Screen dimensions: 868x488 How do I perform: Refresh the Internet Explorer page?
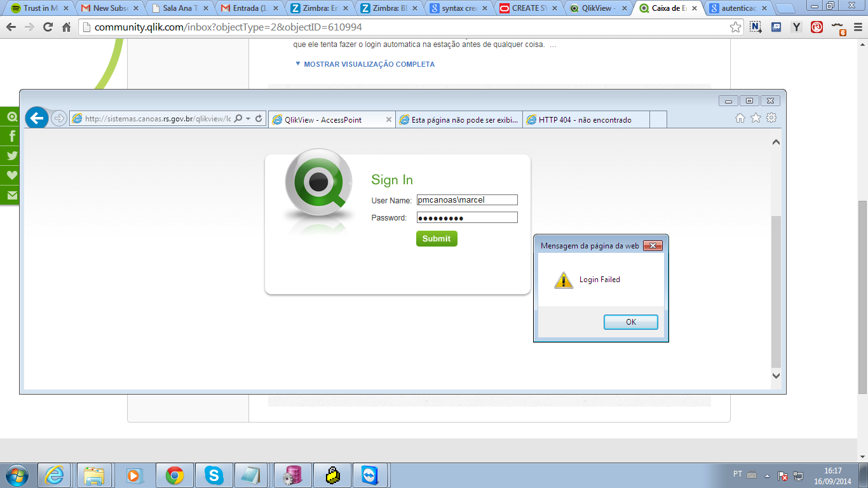tap(259, 119)
